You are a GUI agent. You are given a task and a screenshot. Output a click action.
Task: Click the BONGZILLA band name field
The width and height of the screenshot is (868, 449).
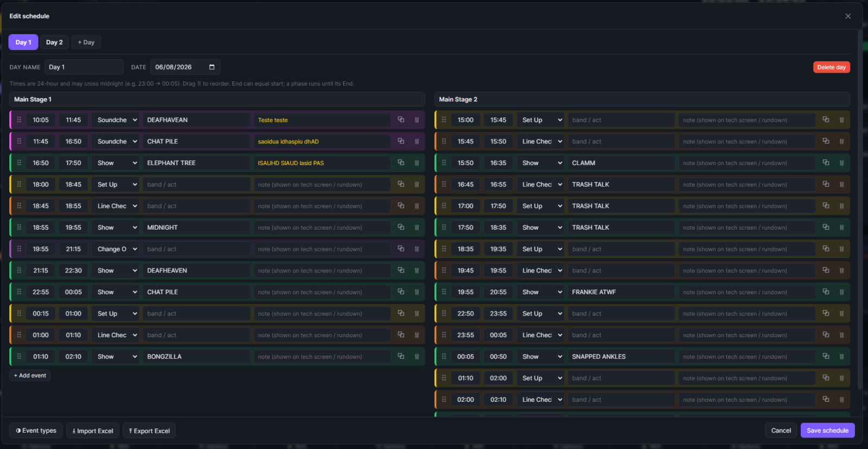click(196, 357)
